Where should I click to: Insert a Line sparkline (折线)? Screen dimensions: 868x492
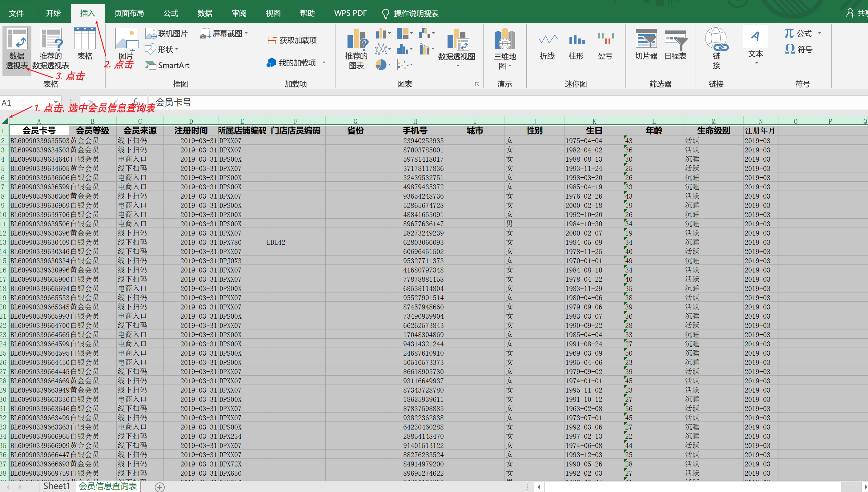pos(547,39)
